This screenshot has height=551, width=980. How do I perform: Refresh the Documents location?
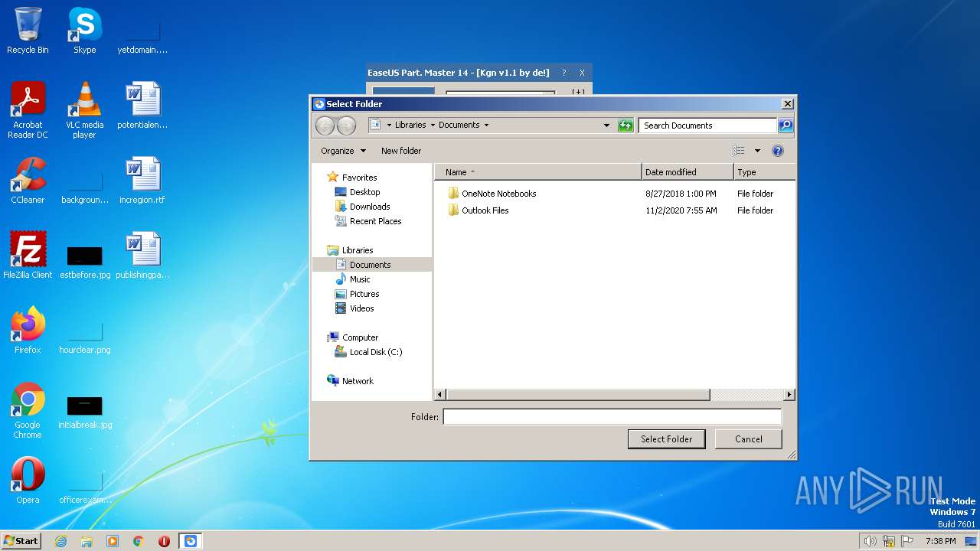click(x=626, y=126)
